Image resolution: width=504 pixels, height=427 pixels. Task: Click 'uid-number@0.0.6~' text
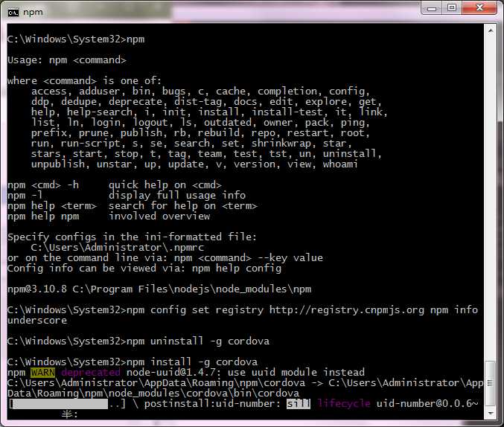(x=427, y=404)
